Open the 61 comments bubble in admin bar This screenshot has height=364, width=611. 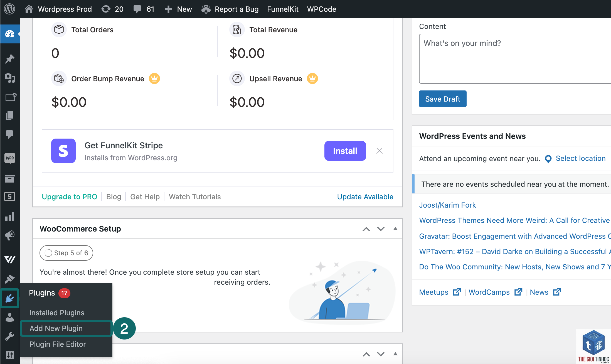pyautogui.click(x=144, y=9)
